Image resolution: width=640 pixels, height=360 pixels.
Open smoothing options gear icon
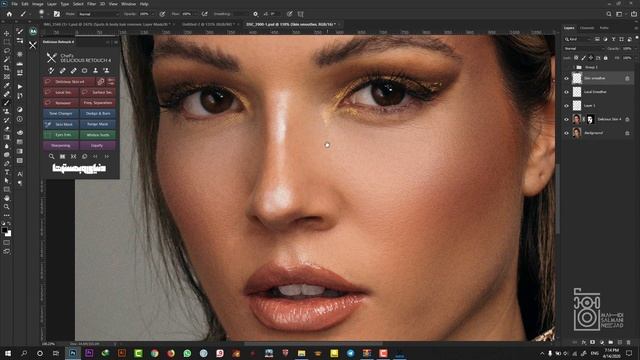coord(255,14)
